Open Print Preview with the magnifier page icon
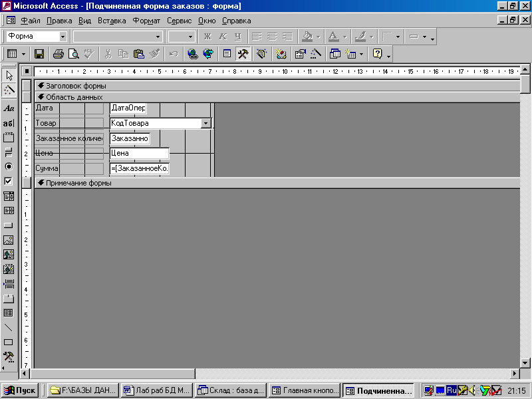The image size is (532, 399). click(x=74, y=54)
